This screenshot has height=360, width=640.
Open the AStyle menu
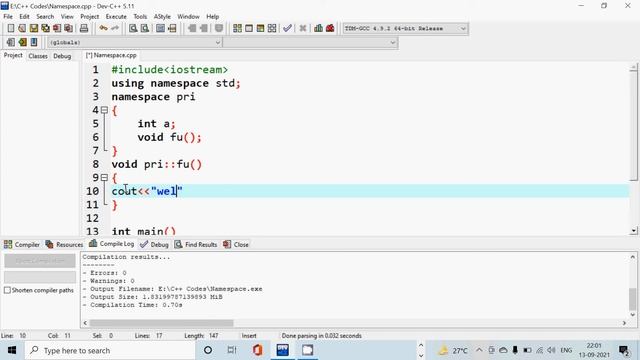click(162, 17)
